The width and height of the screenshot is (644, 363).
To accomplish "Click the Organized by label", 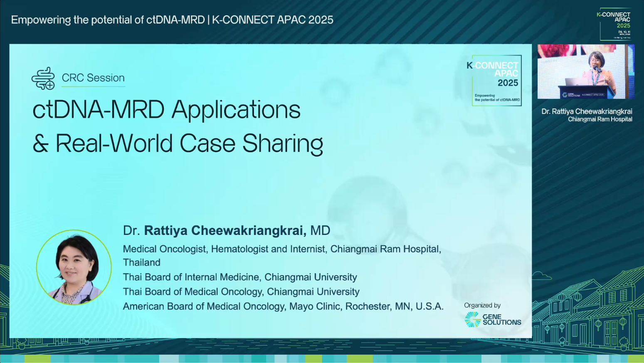I will pos(483,305).
